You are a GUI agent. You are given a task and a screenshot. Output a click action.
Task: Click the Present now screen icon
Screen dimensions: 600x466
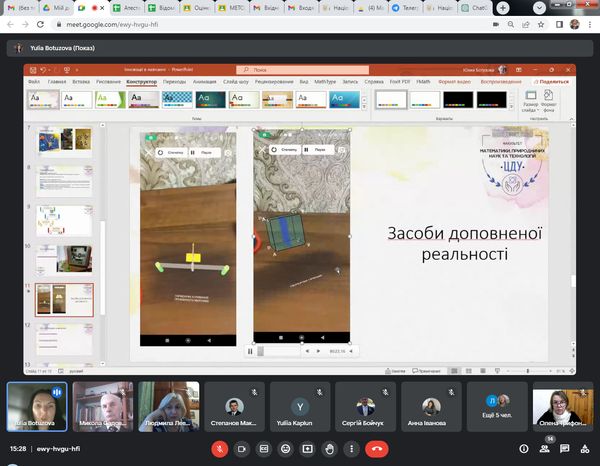point(307,449)
